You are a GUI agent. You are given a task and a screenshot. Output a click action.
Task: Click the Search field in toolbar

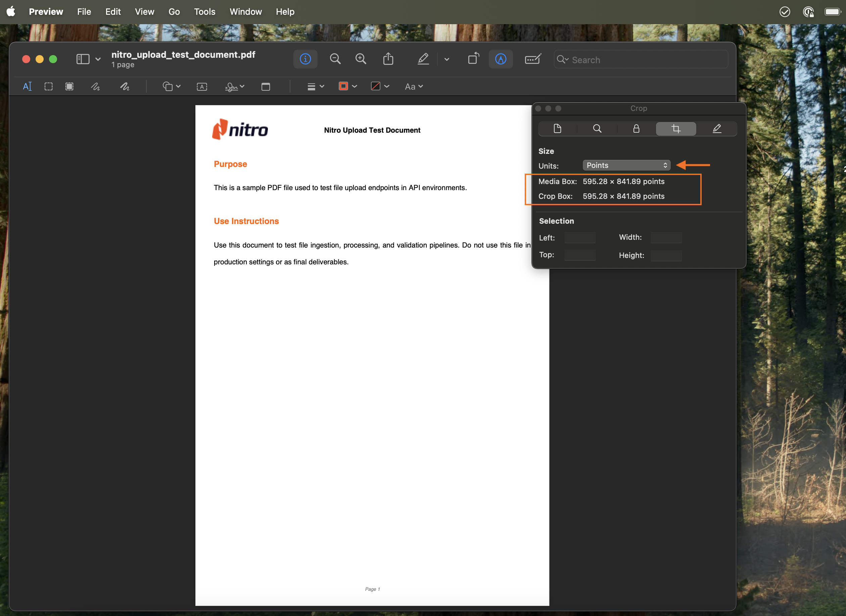pos(642,60)
